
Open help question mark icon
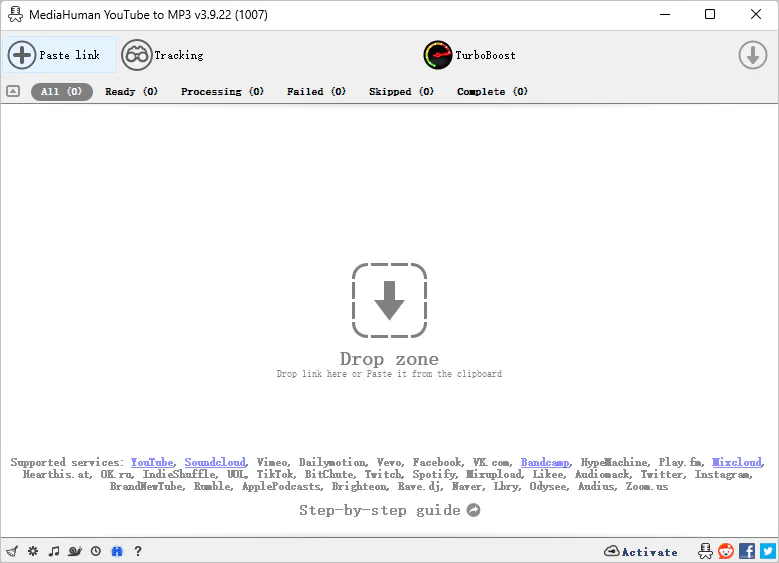(138, 551)
